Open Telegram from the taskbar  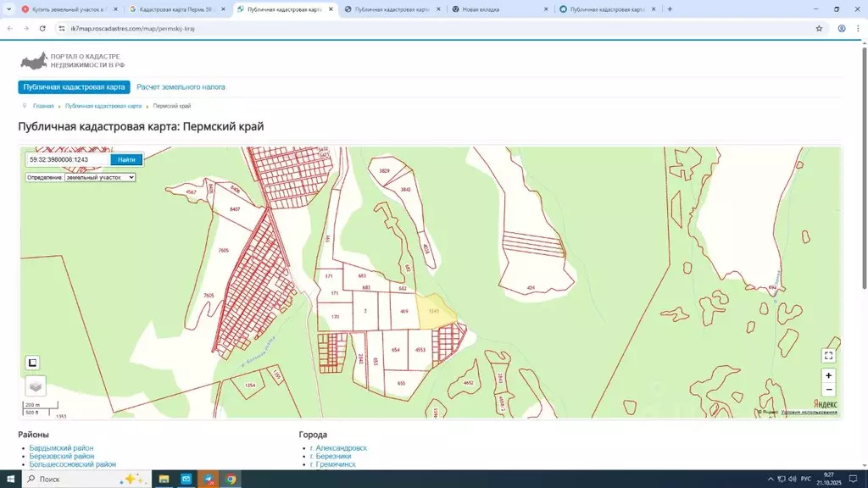point(208,480)
